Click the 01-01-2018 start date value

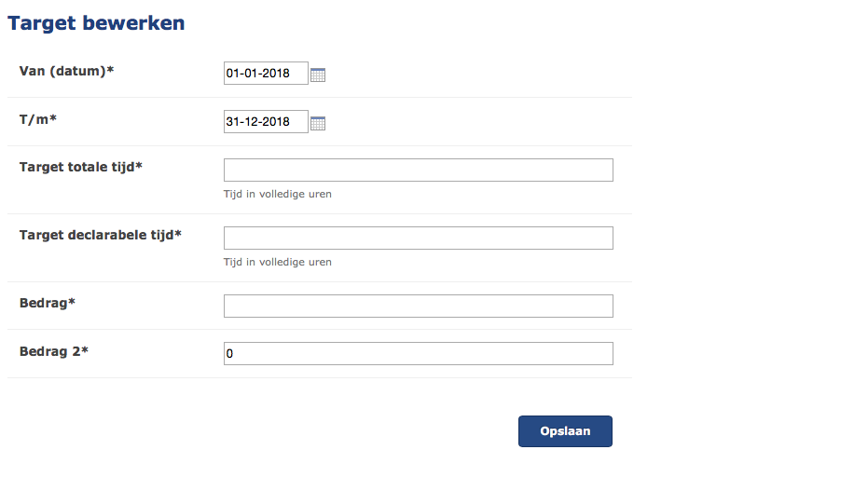click(258, 74)
